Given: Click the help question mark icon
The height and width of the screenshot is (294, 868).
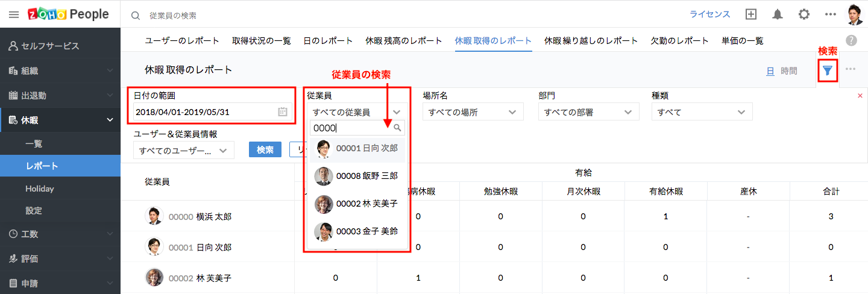Looking at the screenshot, I should pos(851,41).
